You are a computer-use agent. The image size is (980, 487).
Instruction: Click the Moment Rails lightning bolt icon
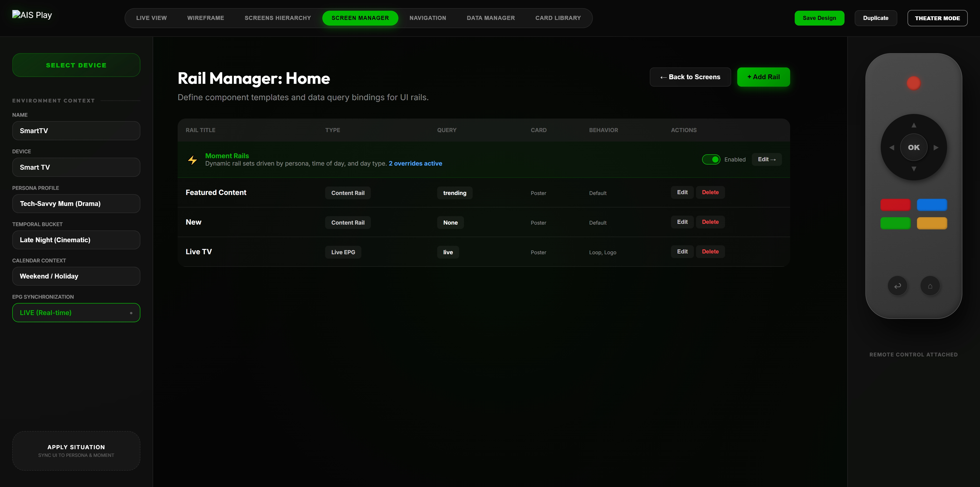coord(192,160)
